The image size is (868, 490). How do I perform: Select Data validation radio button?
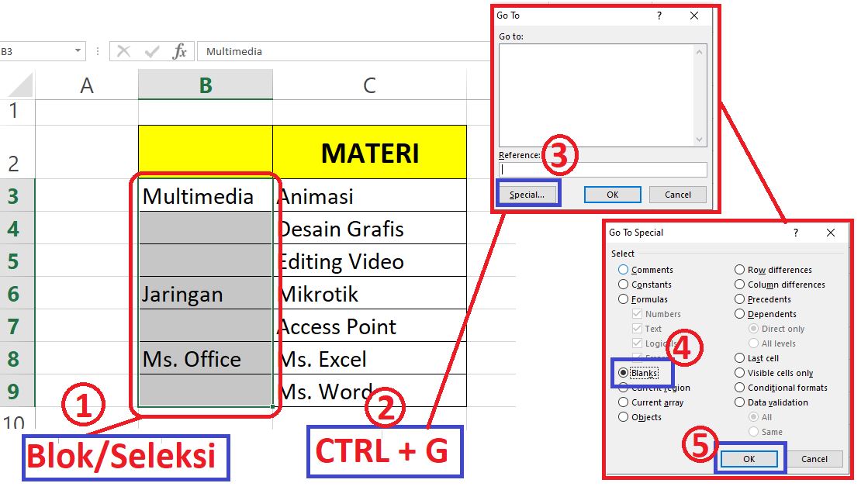click(739, 402)
